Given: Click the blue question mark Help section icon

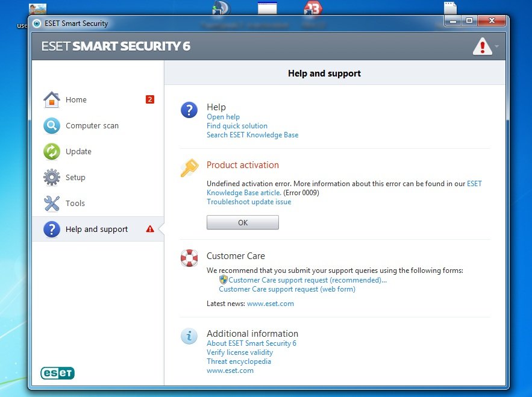Looking at the screenshot, I should (189, 110).
